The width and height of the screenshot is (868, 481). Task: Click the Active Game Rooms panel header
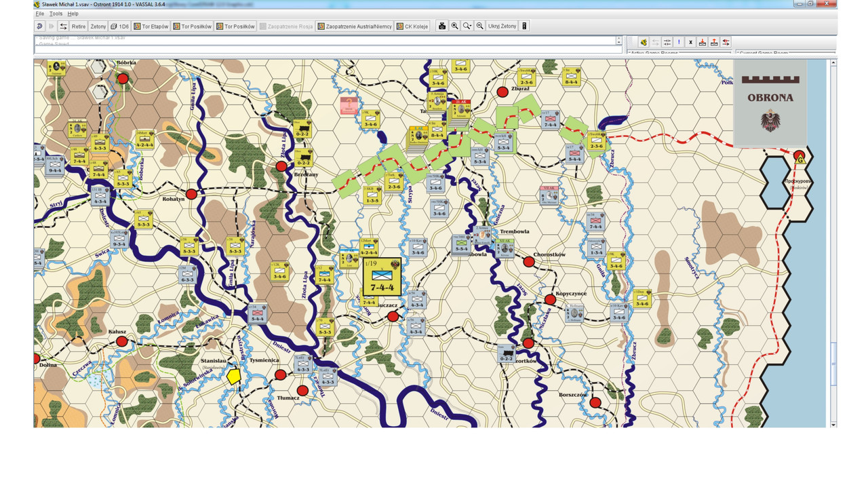680,52
